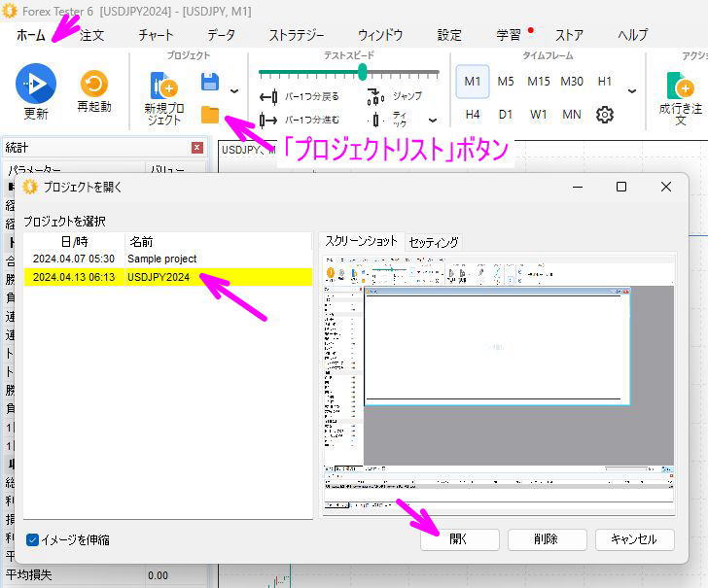Expand project save options dropdown arrow
The width and height of the screenshot is (708, 588).
coord(233,91)
